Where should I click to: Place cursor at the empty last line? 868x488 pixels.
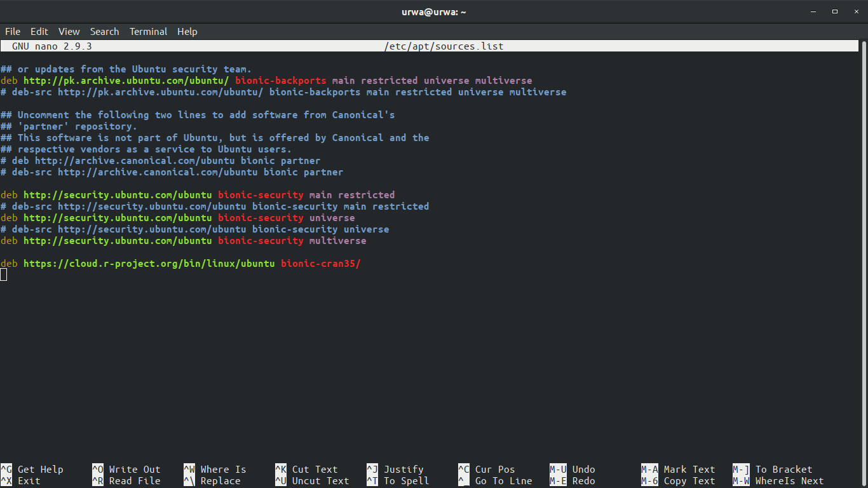point(4,274)
